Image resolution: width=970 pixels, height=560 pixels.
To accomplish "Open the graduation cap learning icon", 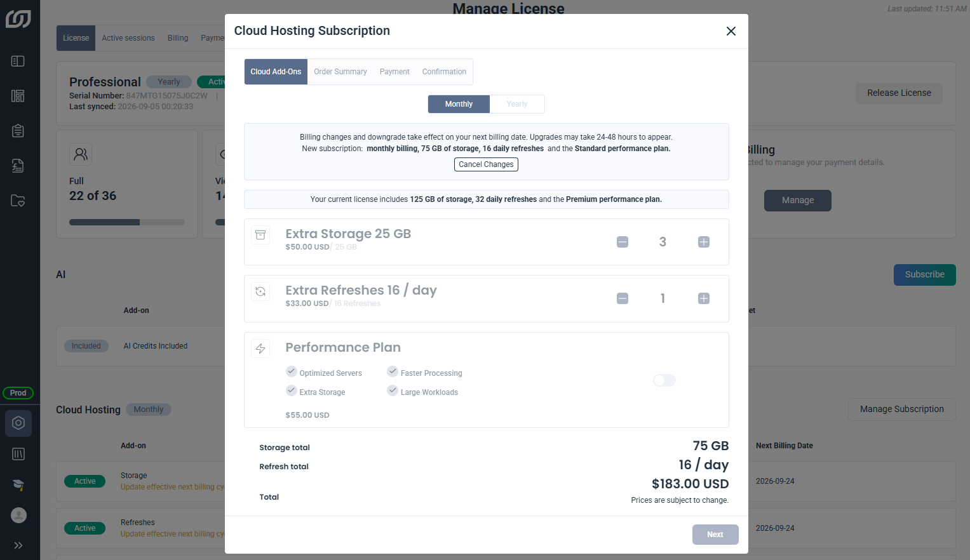I will [18, 485].
